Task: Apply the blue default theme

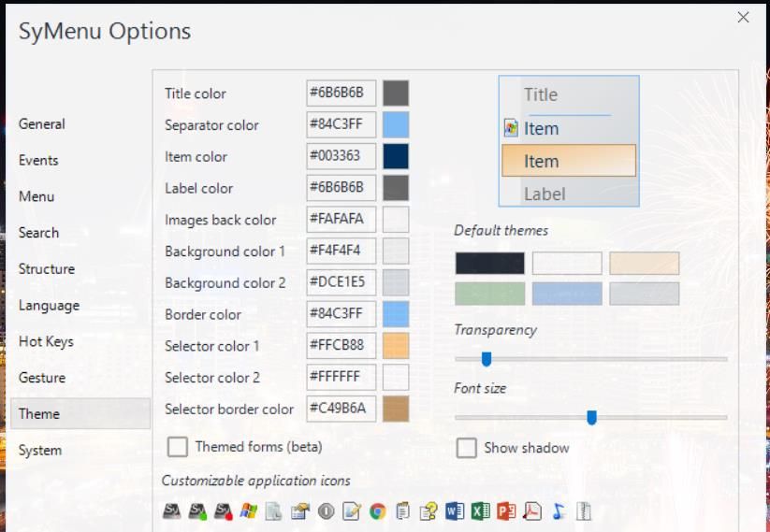Action: [x=567, y=294]
